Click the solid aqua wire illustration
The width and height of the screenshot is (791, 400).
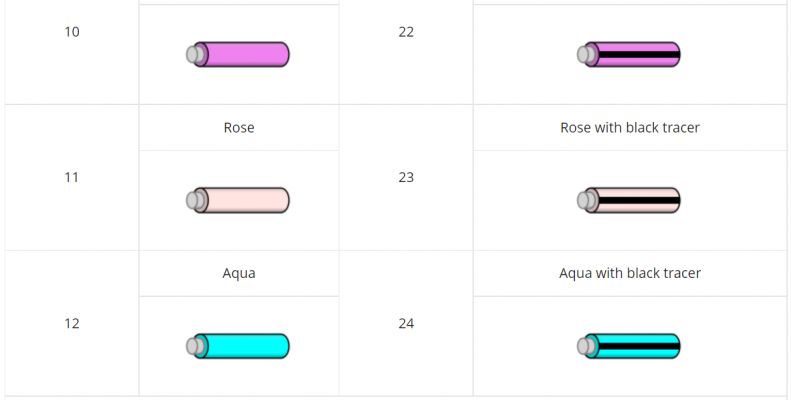pos(241,346)
